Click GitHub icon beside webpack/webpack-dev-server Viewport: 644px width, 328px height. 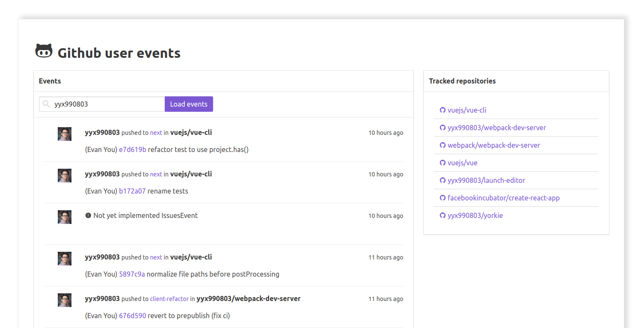[443, 145]
